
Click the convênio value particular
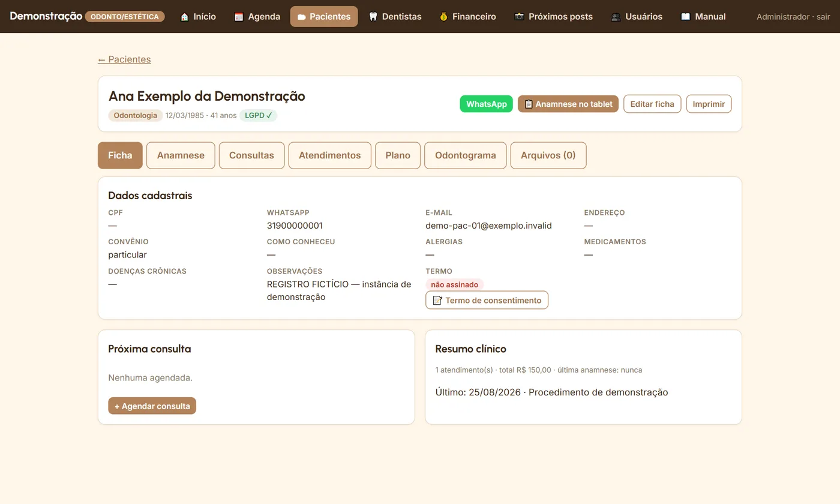click(x=127, y=255)
